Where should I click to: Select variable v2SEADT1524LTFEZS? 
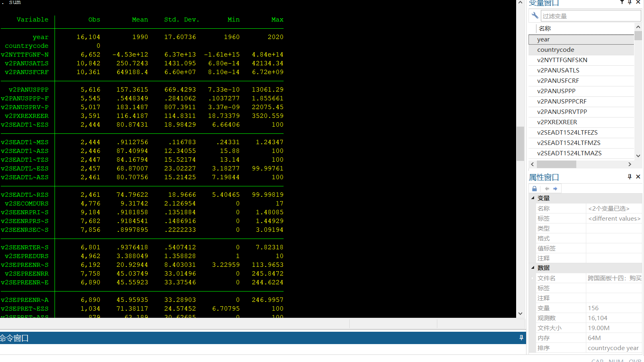point(581,132)
